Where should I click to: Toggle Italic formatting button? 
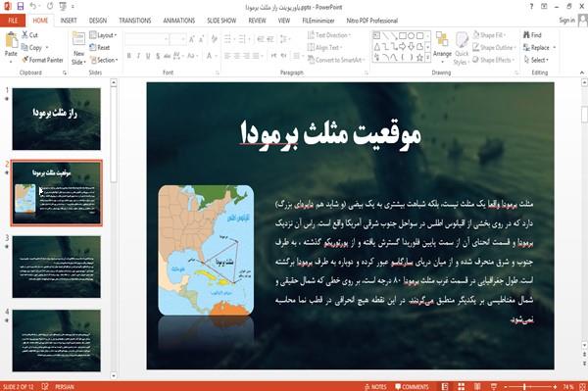click(x=138, y=56)
